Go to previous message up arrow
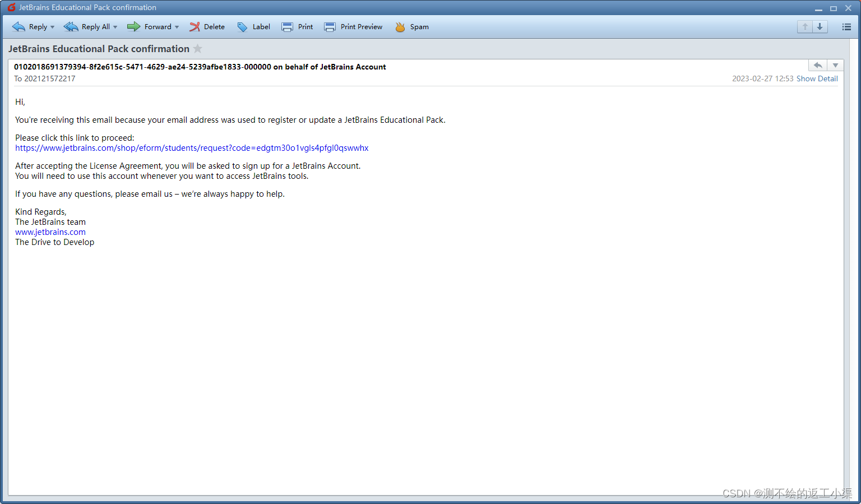This screenshot has width=861, height=504. [805, 27]
